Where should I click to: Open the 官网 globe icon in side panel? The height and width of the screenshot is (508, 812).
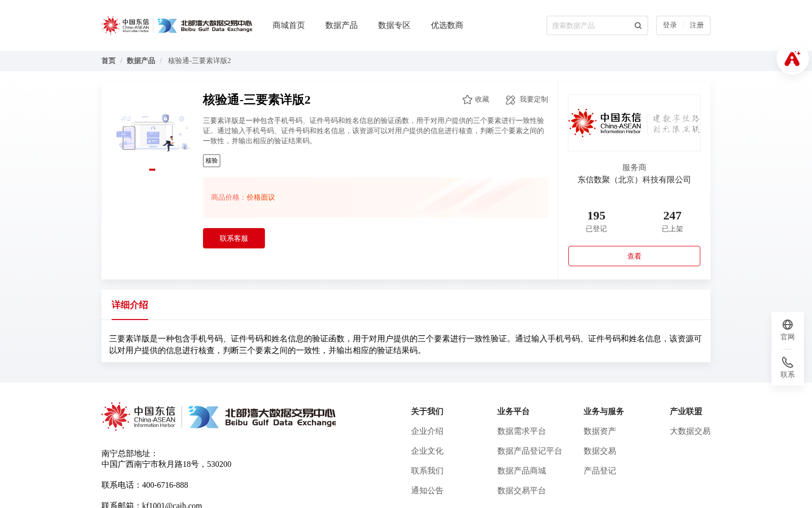(x=788, y=325)
